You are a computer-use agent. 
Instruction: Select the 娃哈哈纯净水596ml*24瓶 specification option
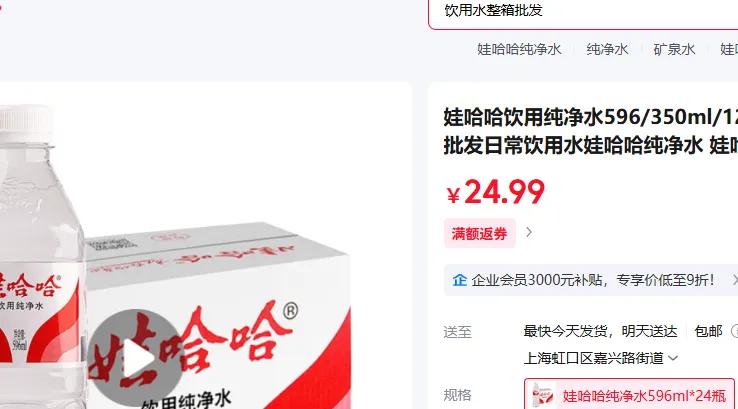tap(629, 394)
